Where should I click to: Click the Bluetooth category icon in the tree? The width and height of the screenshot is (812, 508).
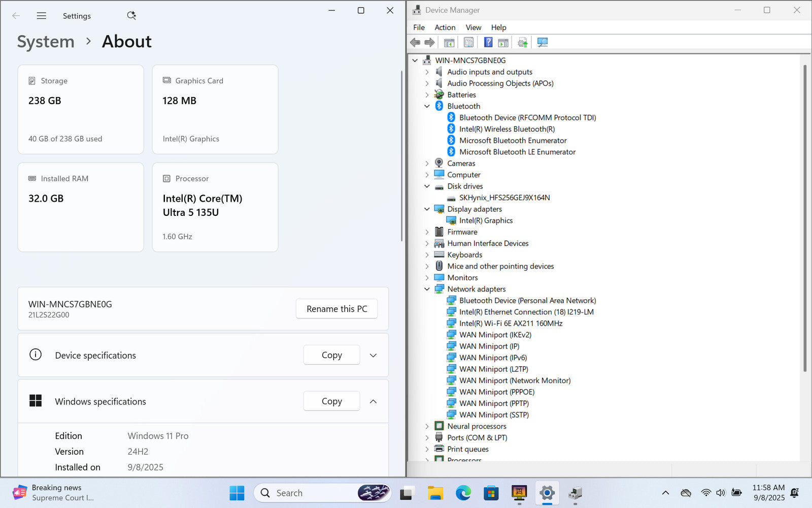[439, 106]
